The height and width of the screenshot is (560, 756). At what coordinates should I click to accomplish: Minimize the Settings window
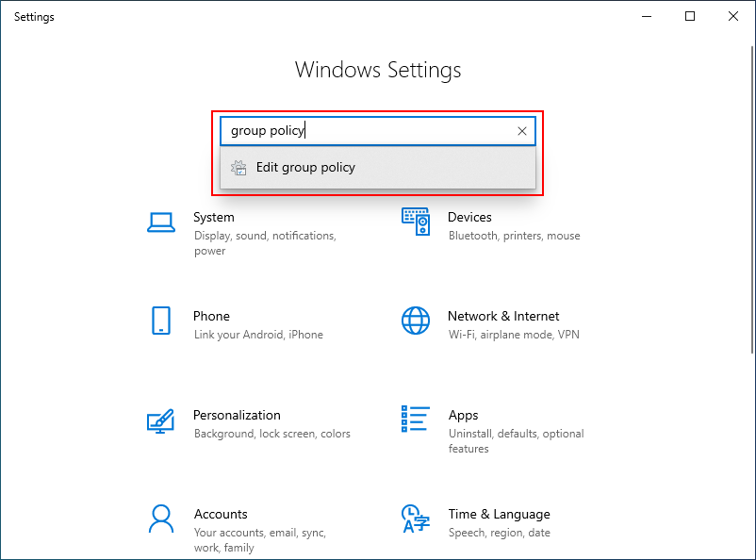tap(647, 16)
